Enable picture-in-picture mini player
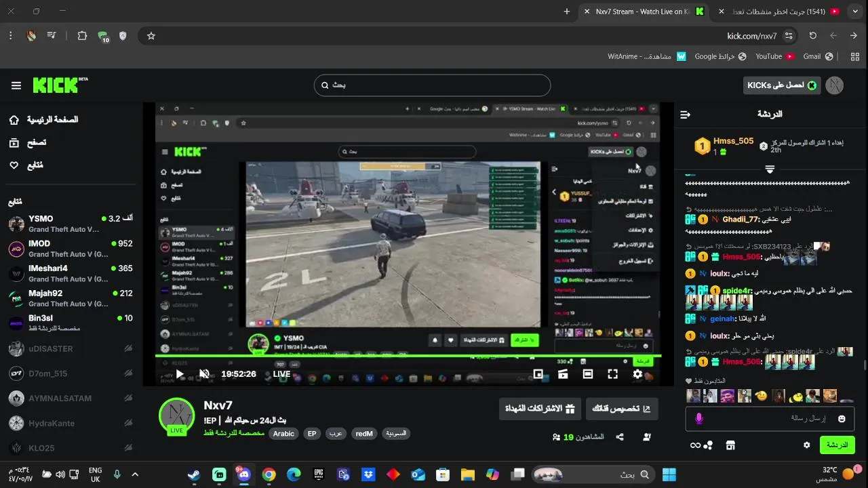 538,374
